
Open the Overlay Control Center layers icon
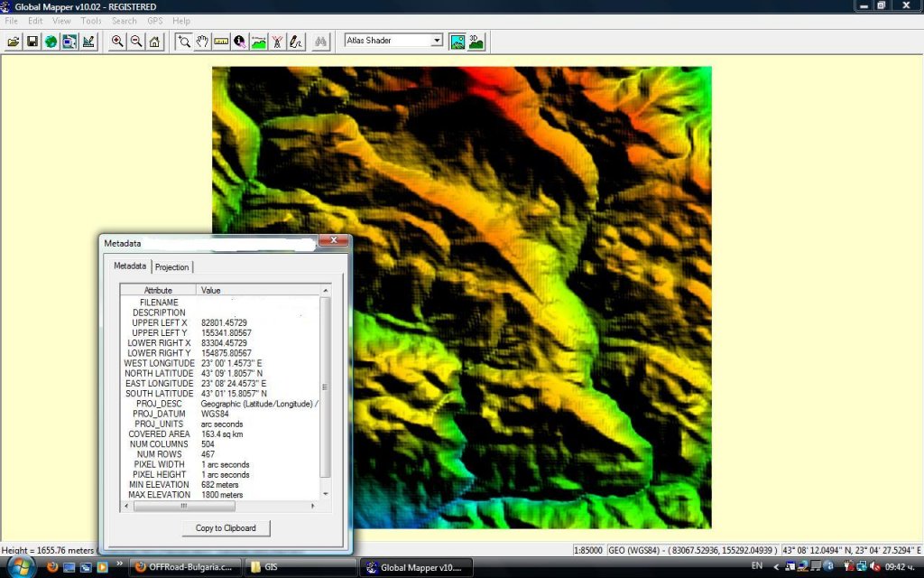tap(69, 42)
